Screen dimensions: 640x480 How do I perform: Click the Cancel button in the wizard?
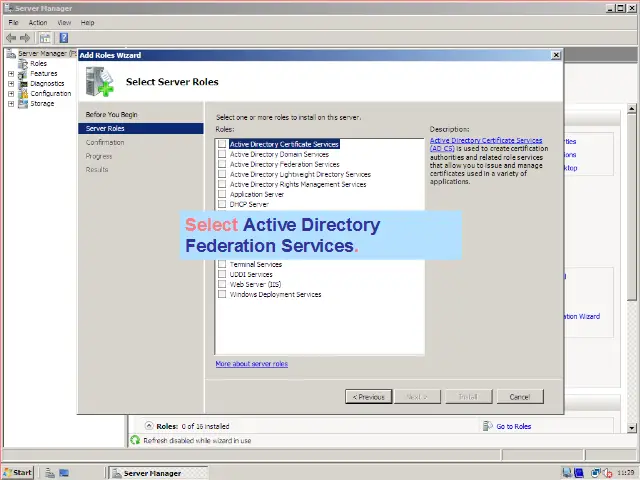click(520, 396)
